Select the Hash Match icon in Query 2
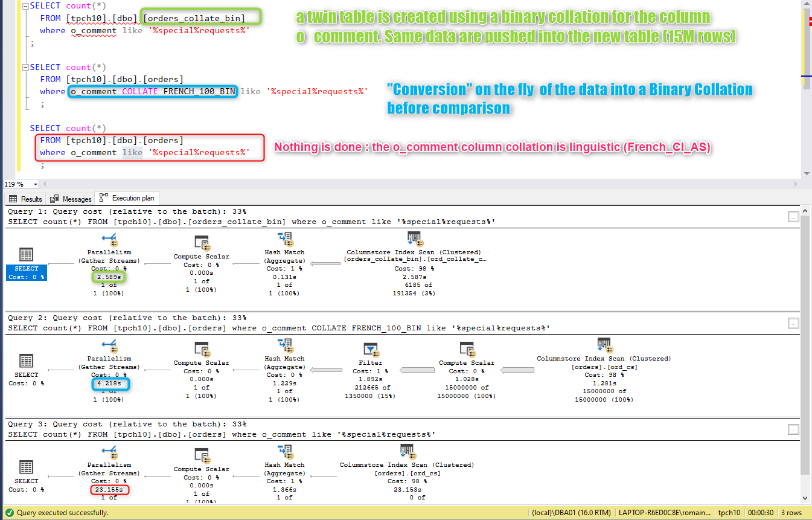The height and width of the screenshot is (520, 812). pos(285,345)
